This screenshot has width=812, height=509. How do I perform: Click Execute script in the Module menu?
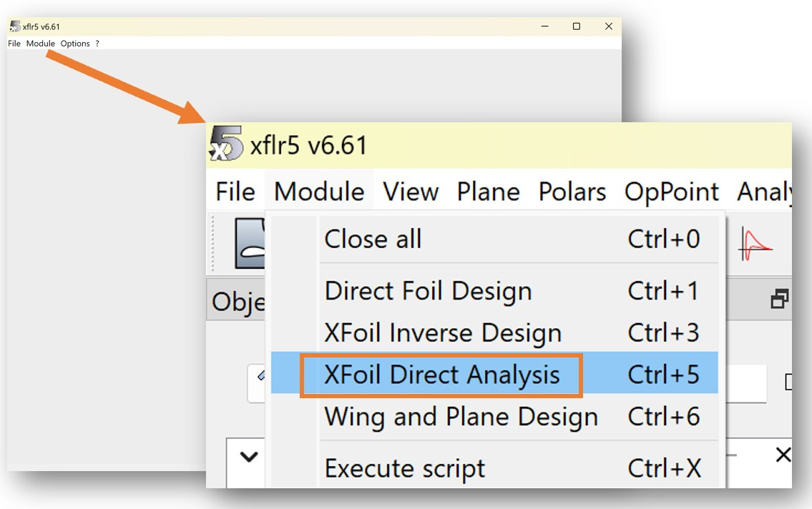click(x=404, y=469)
